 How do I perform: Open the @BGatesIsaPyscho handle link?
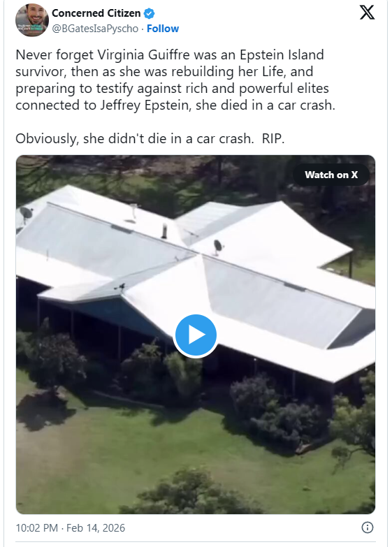(x=95, y=29)
